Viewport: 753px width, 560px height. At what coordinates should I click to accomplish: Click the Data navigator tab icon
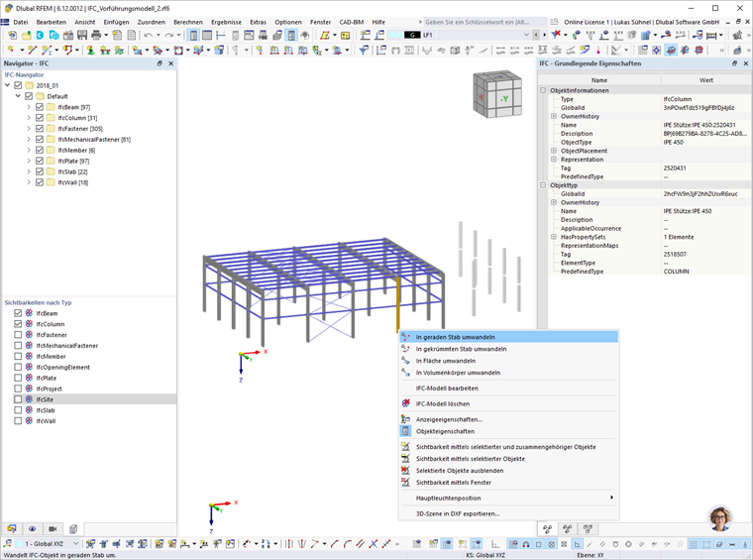[12, 529]
